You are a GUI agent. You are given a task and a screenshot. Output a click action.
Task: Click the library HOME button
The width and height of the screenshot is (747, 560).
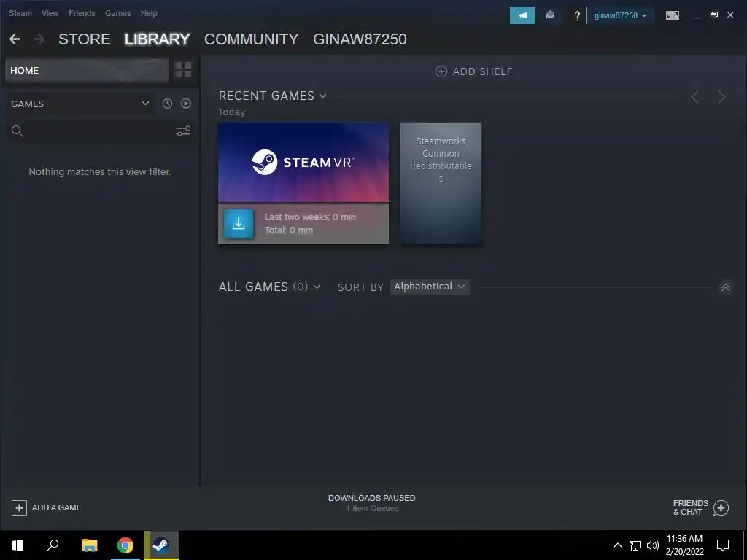pos(87,70)
